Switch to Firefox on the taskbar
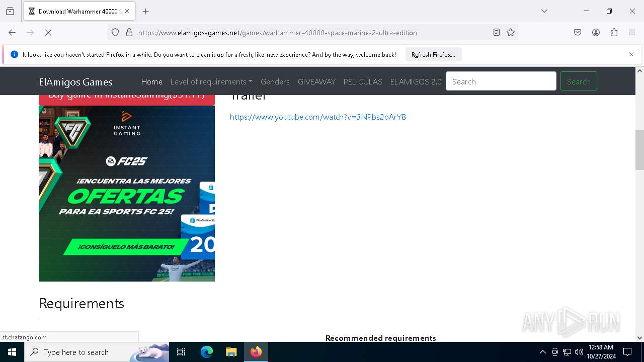This screenshot has width=644, height=362. point(256,352)
